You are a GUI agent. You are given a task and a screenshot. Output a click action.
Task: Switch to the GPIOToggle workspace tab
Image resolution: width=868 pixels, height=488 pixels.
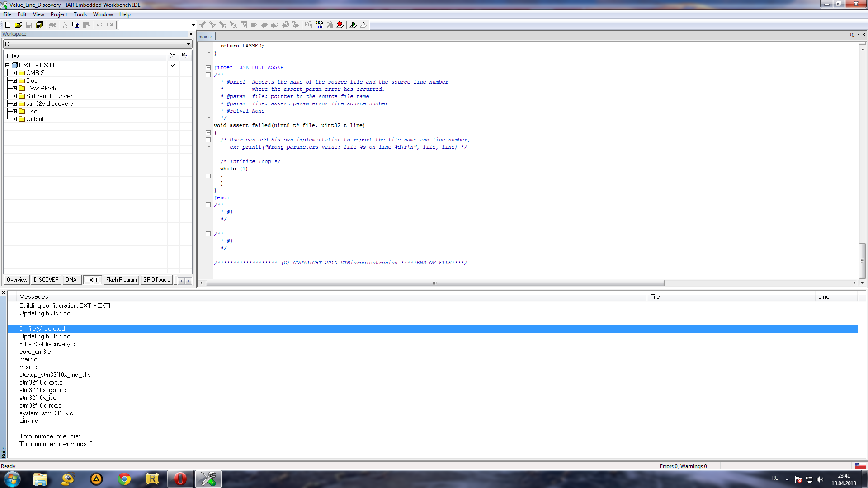[x=156, y=280]
